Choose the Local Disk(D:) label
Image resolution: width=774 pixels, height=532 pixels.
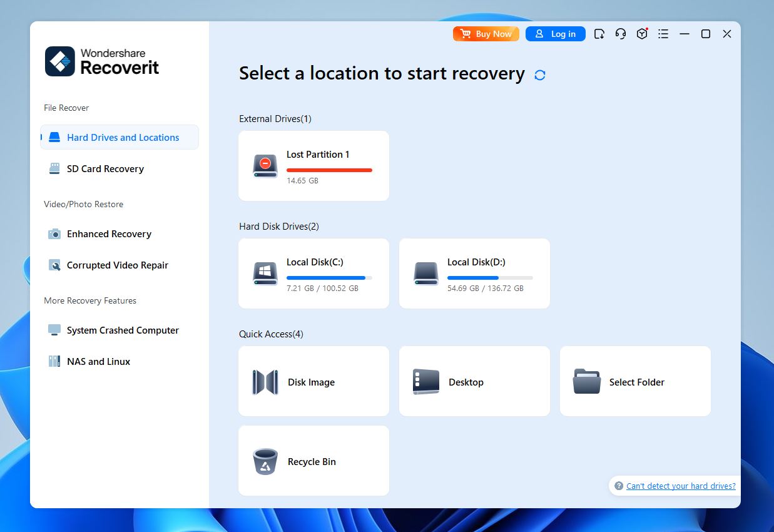click(x=476, y=262)
